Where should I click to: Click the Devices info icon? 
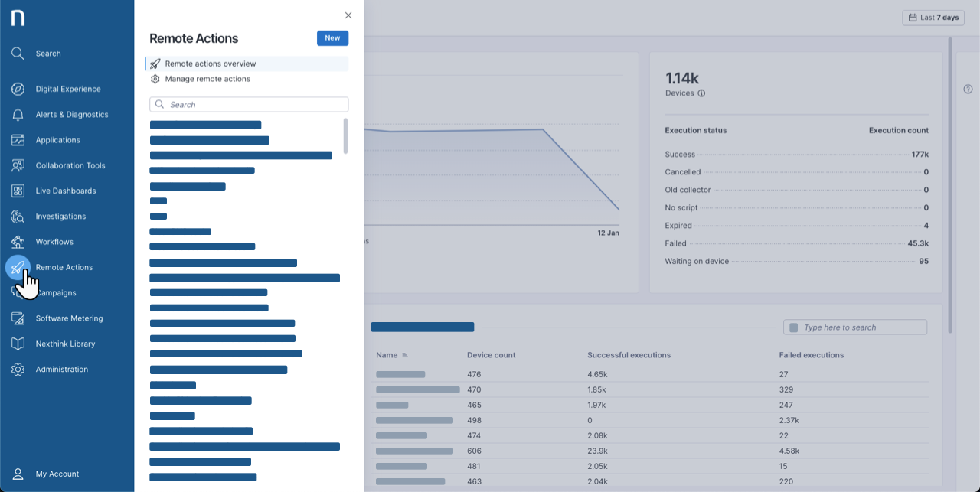[701, 93]
